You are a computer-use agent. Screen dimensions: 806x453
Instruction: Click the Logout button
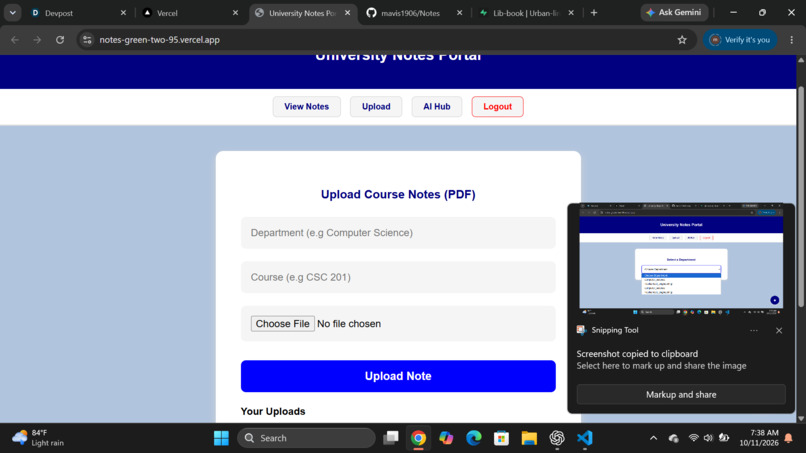click(497, 106)
